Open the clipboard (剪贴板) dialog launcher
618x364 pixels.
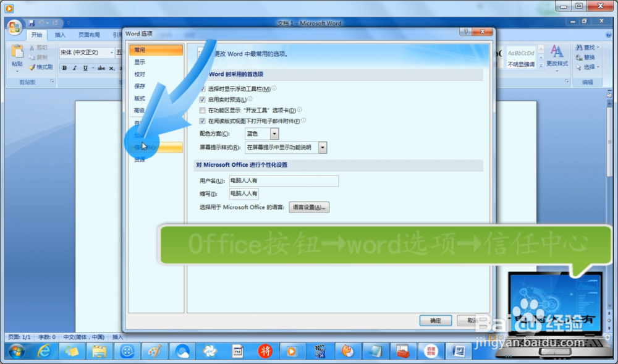coord(52,82)
